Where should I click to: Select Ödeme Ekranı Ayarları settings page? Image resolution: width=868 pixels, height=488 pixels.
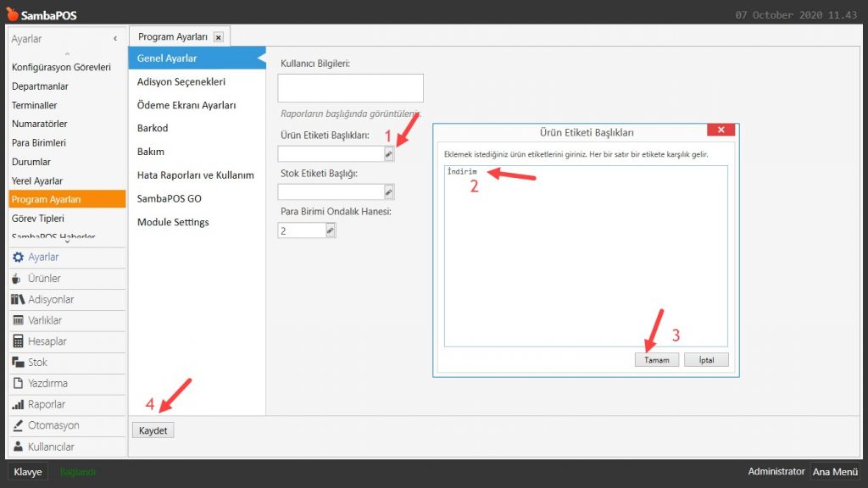tap(186, 105)
